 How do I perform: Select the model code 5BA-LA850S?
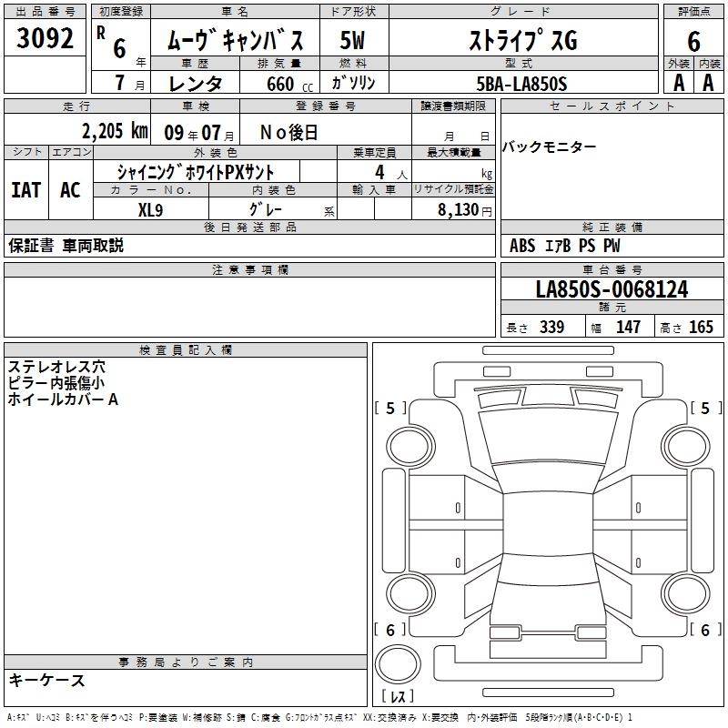pyautogui.click(x=521, y=83)
